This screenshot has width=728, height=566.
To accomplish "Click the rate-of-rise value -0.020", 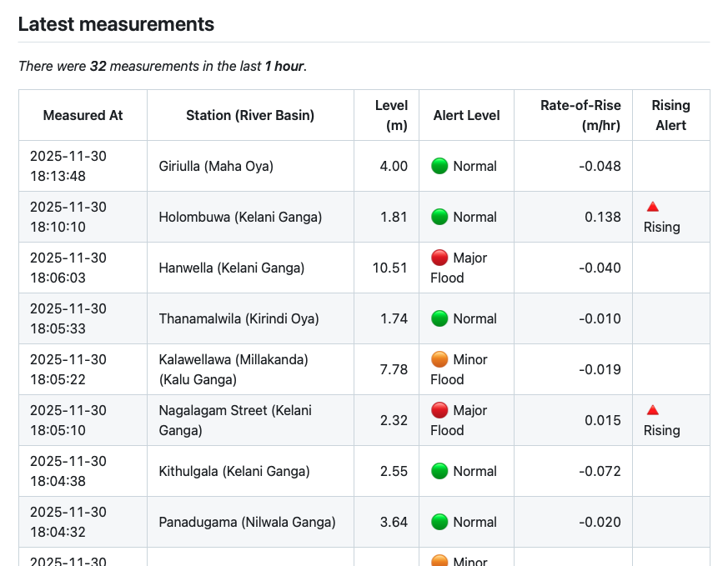I will tap(600, 522).
